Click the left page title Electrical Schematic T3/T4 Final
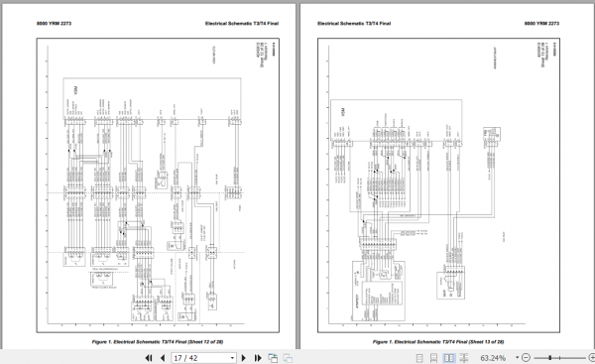Image resolution: width=595 pixels, height=364 pixels. pyautogui.click(x=242, y=23)
